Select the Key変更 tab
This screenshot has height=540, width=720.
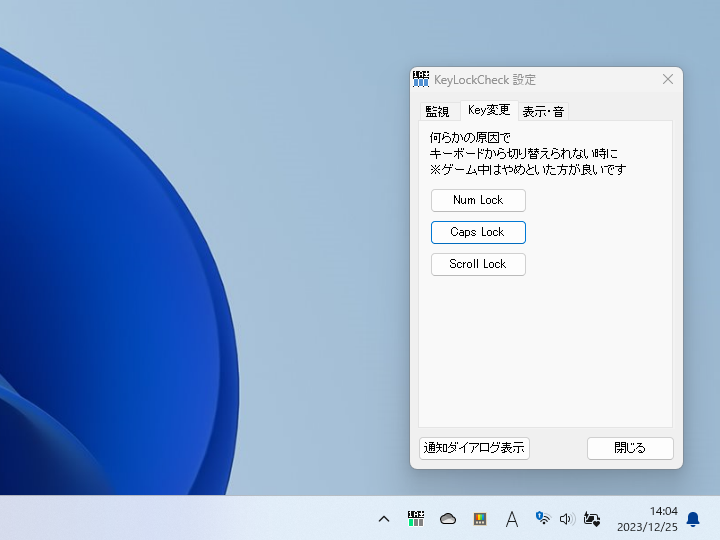(489, 110)
